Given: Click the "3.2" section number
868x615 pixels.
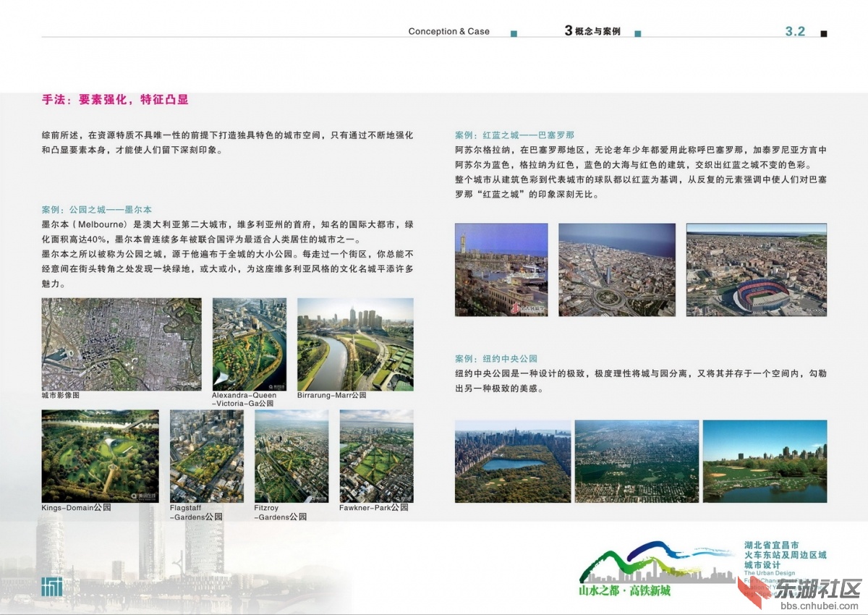Looking at the screenshot, I should click(795, 31).
